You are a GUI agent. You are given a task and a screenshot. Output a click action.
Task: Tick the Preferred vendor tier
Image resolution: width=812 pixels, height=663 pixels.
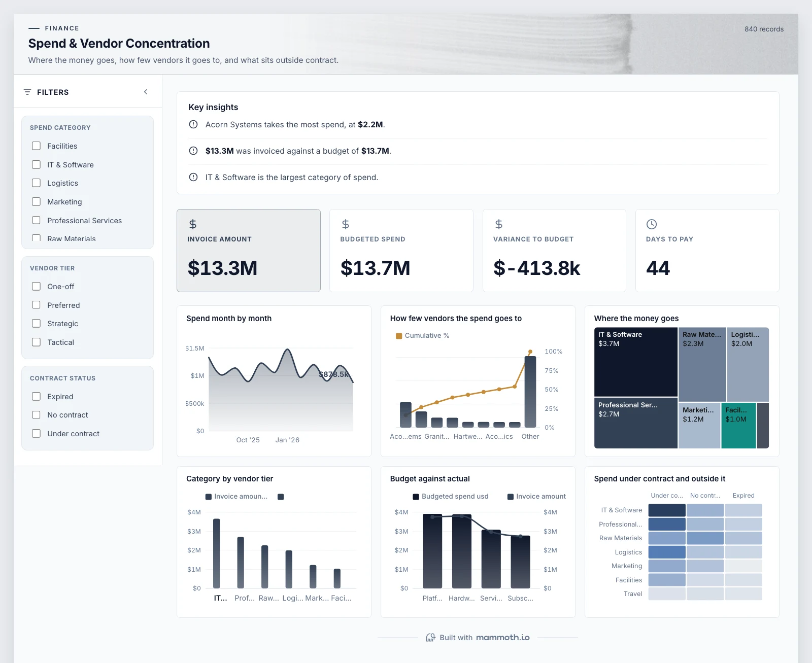[x=36, y=305]
